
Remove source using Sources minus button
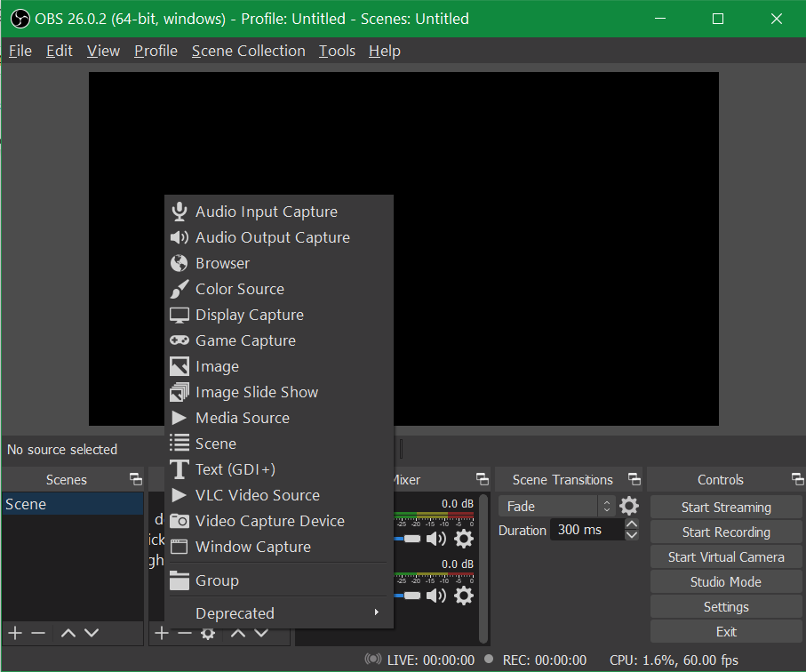click(185, 633)
